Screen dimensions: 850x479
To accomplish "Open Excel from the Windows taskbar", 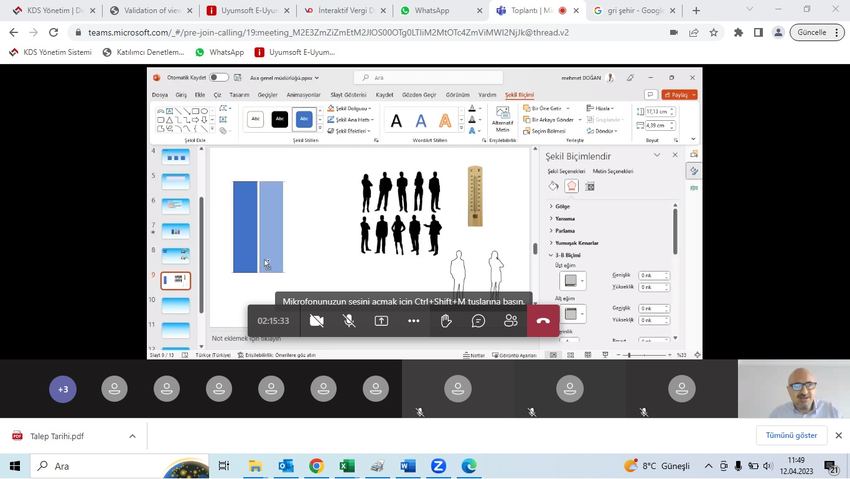I will [x=346, y=466].
